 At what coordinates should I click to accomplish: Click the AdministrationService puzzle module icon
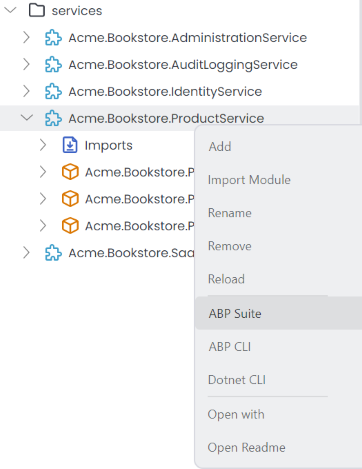53,37
